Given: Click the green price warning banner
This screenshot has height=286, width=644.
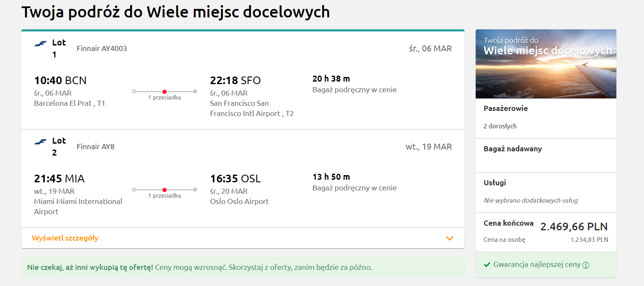Looking at the screenshot, I should pyautogui.click(x=243, y=267).
